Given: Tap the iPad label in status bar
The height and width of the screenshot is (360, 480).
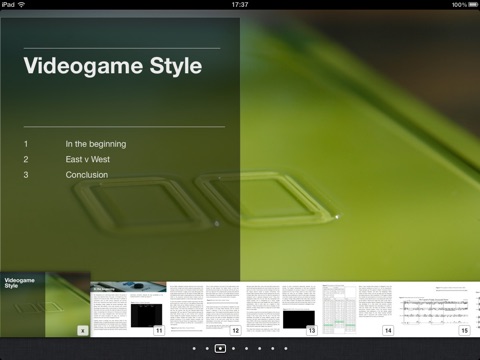Looking at the screenshot, I should 8,4.
